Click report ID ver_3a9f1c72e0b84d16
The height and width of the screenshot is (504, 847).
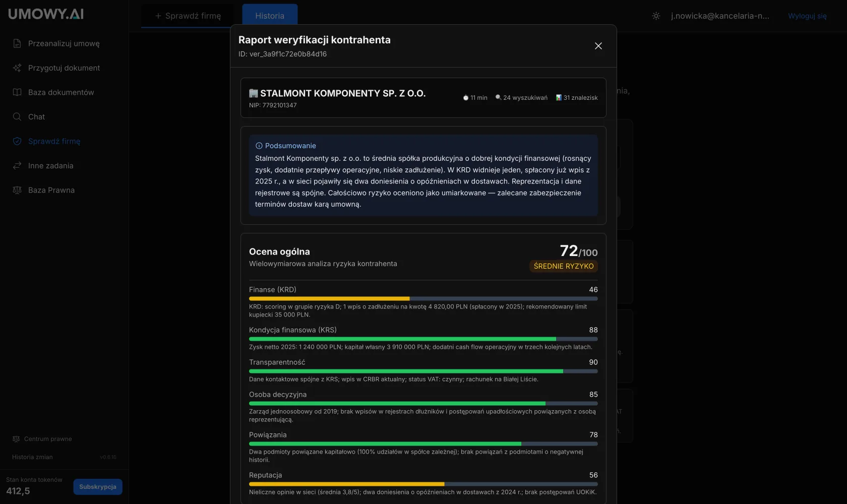tap(282, 54)
